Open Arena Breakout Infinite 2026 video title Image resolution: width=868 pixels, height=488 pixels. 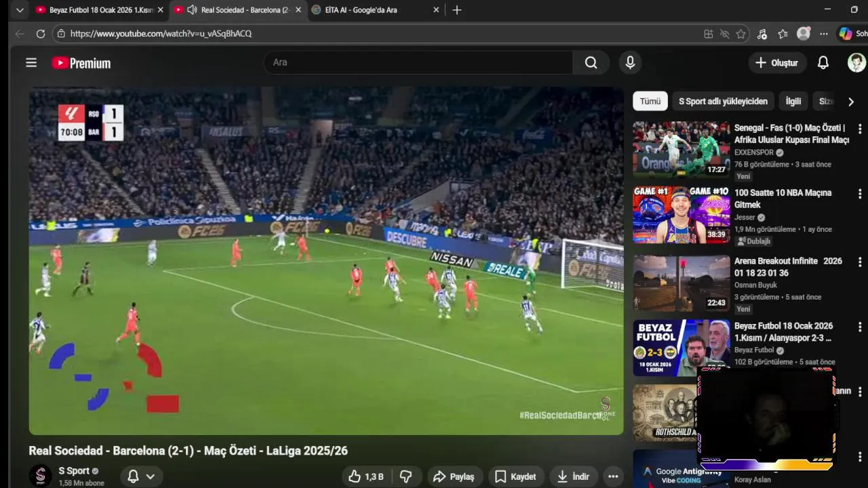(788, 266)
